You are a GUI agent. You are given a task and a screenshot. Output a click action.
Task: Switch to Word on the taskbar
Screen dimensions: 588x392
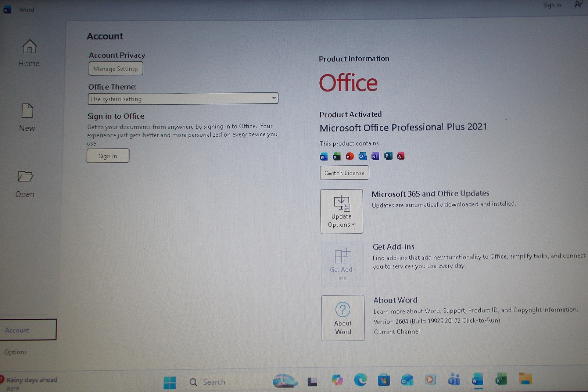[477, 379]
